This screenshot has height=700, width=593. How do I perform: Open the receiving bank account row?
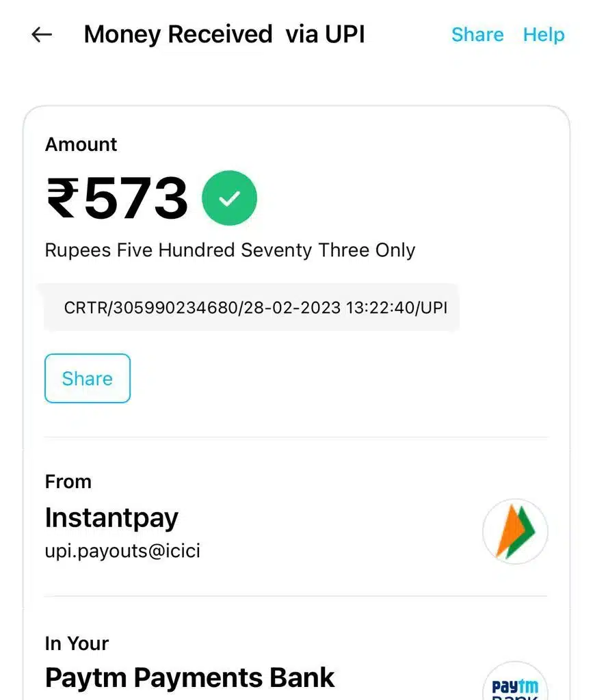[296, 667]
